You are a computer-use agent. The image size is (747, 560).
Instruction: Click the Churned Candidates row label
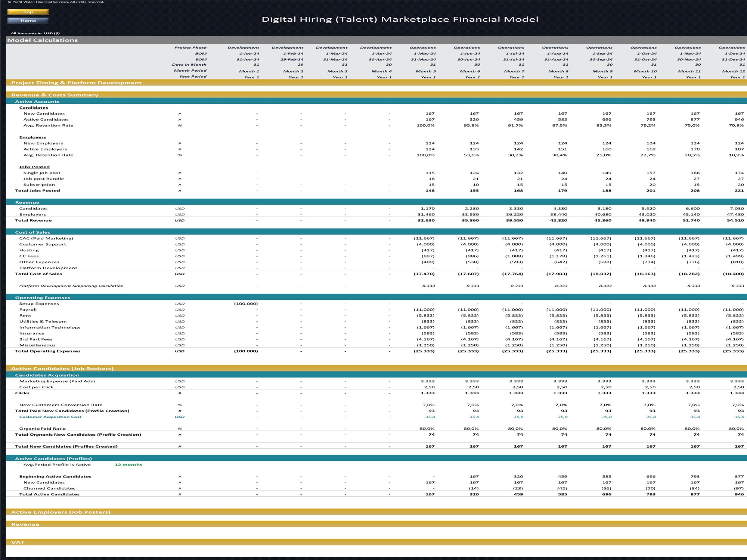coord(49,488)
